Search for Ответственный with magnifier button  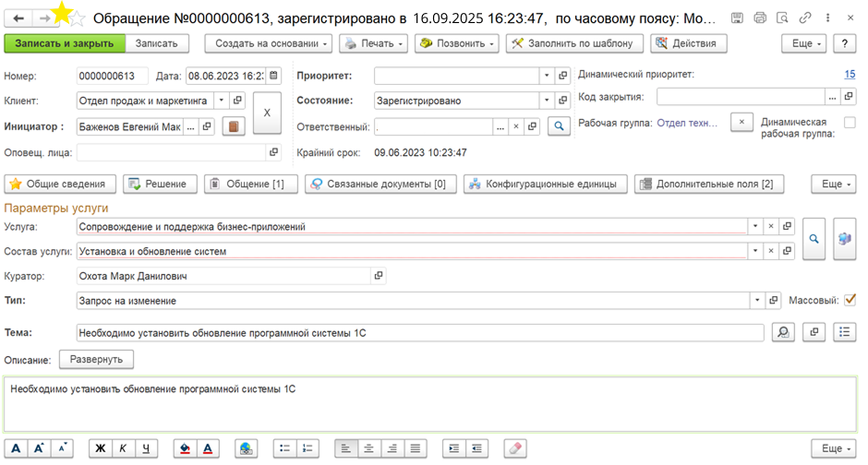click(x=559, y=126)
